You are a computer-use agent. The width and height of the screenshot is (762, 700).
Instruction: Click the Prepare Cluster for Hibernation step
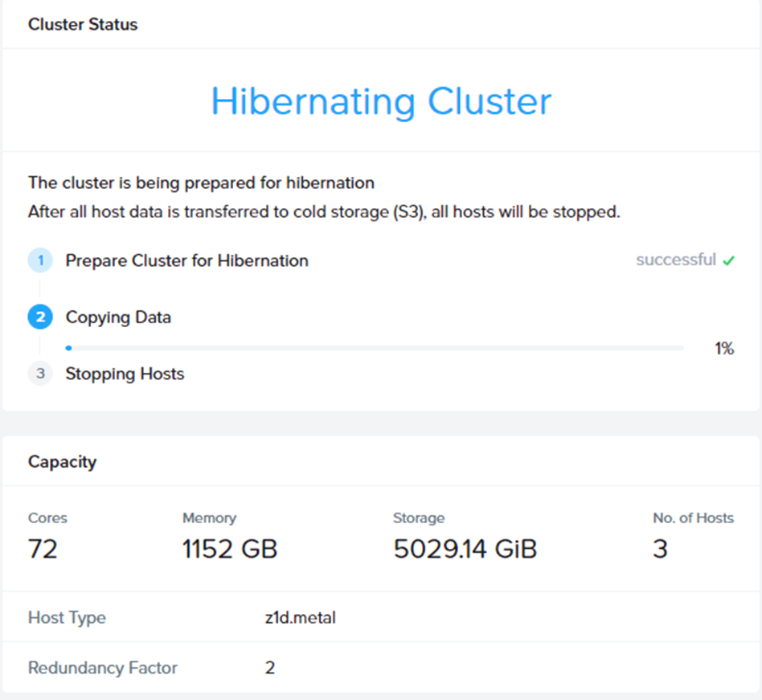tap(186, 260)
